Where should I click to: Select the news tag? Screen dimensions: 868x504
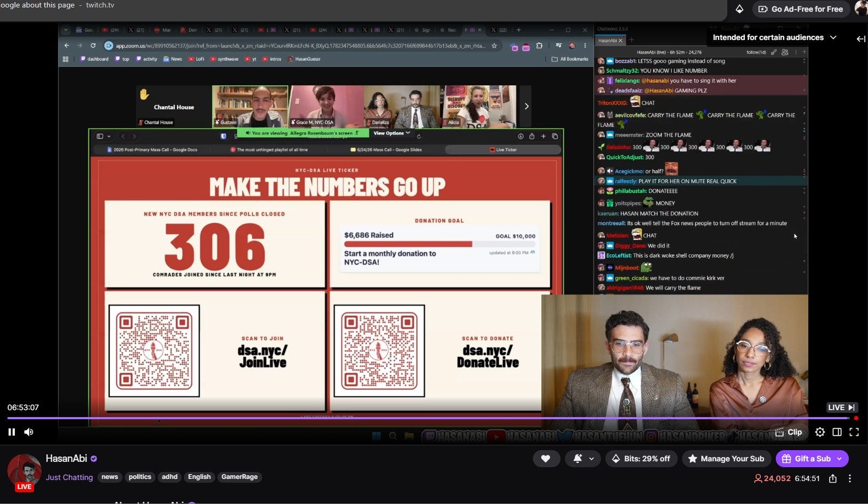110,477
